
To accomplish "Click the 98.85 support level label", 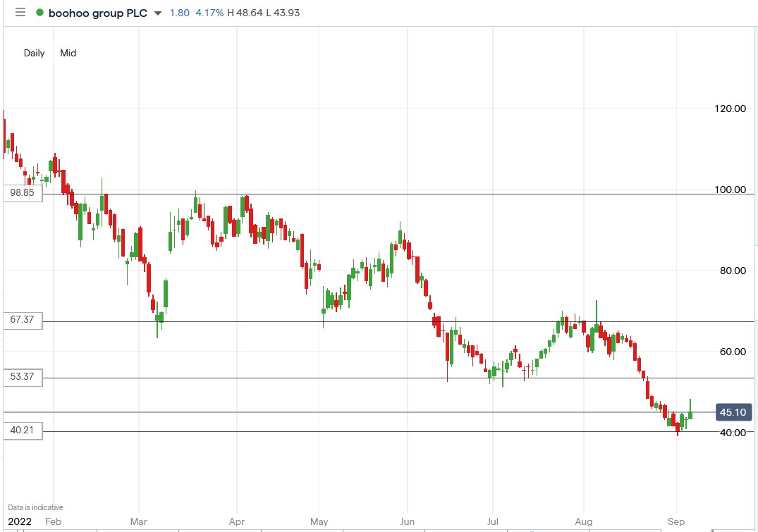I will (x=21, y=192).
